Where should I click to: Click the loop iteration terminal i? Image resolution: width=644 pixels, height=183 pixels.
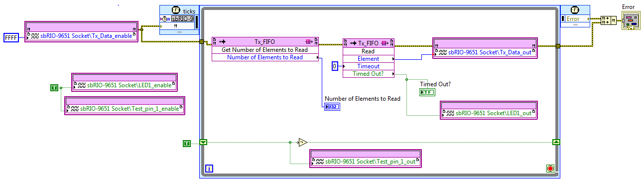[x=209, y=169]
